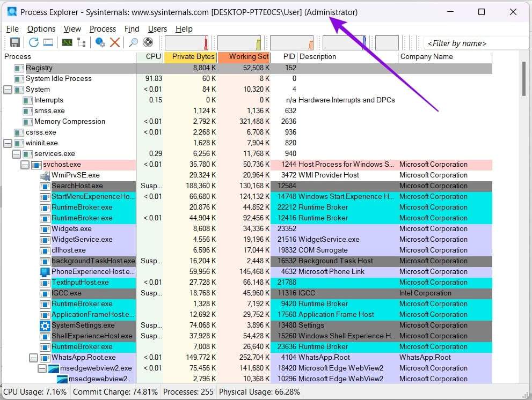This screenshot has width=532, height=400.
Task: Click the System Idle Process icon
Action: (x=19, y=79)
